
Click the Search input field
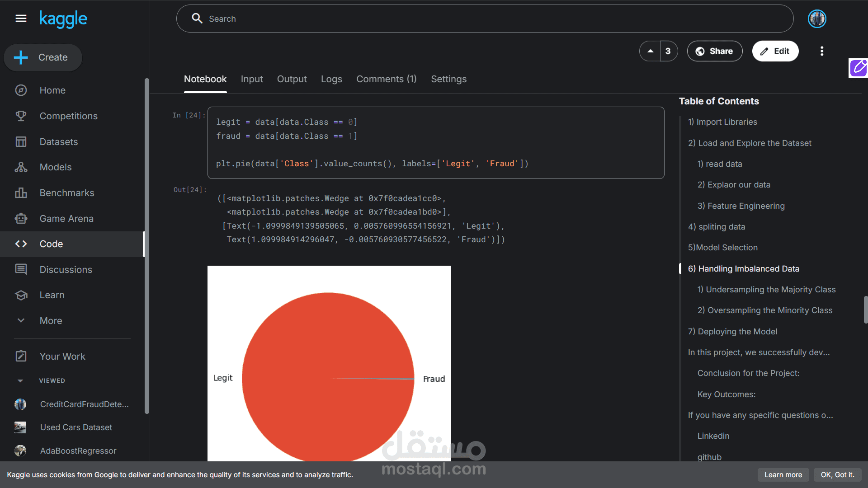point(484,19)
